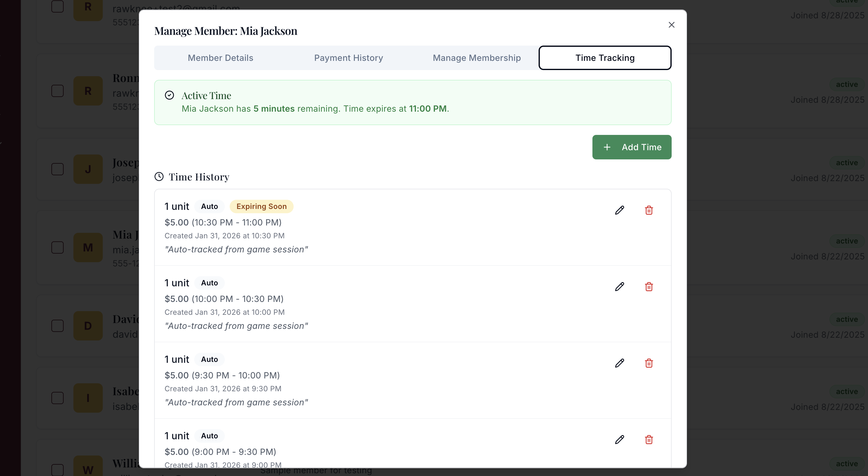868x476 pixels.
Task: Switch to the Member Details tab
Action: tap(221, 58)
